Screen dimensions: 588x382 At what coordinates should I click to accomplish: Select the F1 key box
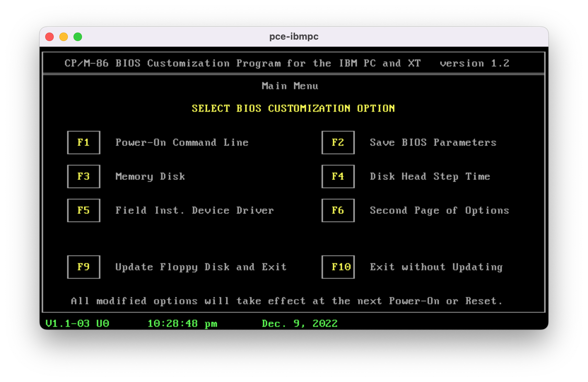coord(84,143)
